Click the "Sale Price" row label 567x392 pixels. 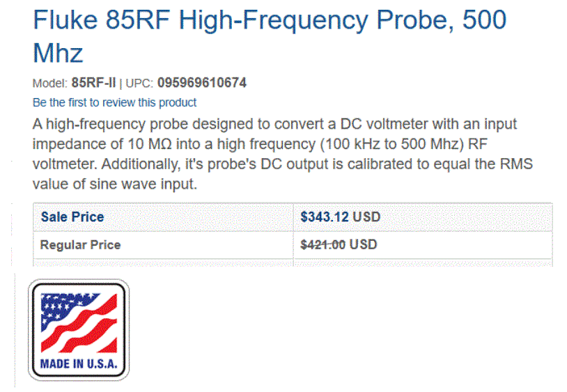tap(72, 217)
